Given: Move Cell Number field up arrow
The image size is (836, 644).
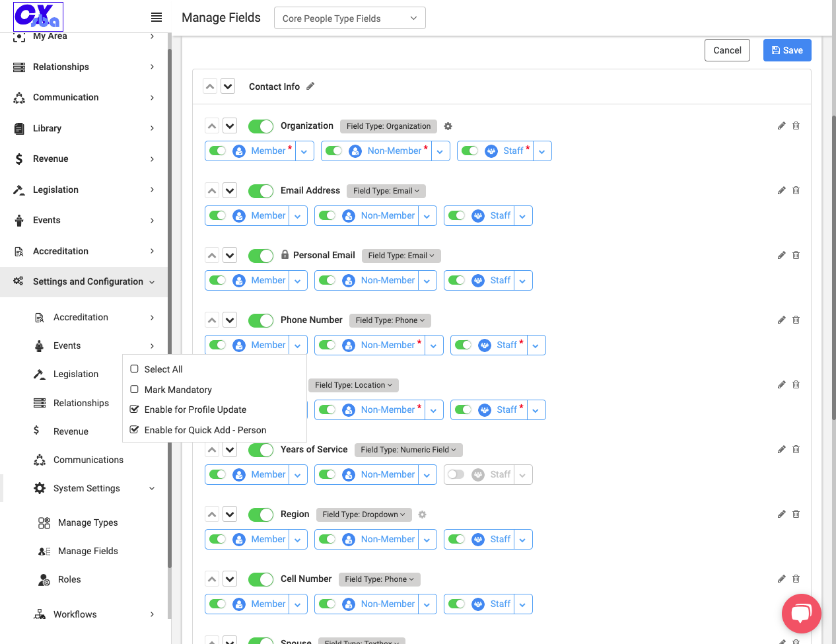Looking at the screenshot, I should coord(212,579).
